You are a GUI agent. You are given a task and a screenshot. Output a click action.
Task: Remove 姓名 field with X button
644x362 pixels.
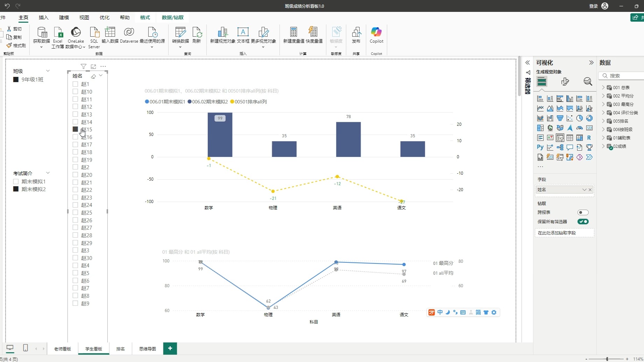pos(590,190)
